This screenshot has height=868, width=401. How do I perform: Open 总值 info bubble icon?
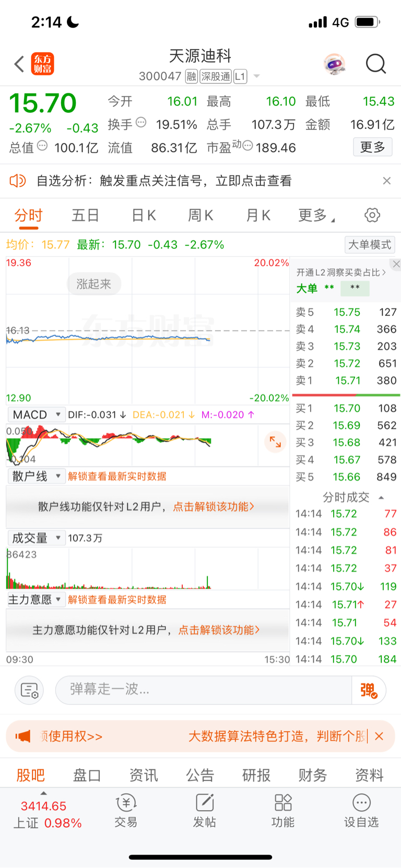pyautogui.click(x=42, y=146)
